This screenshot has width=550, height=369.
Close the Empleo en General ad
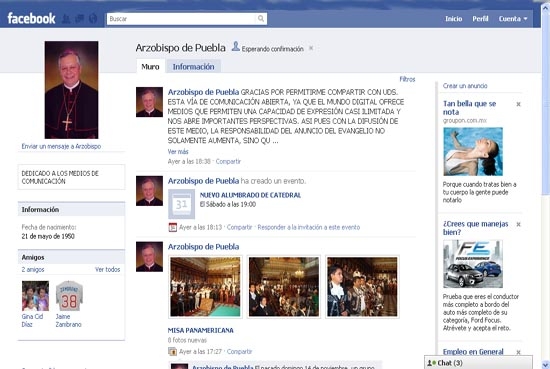point(518,352)
